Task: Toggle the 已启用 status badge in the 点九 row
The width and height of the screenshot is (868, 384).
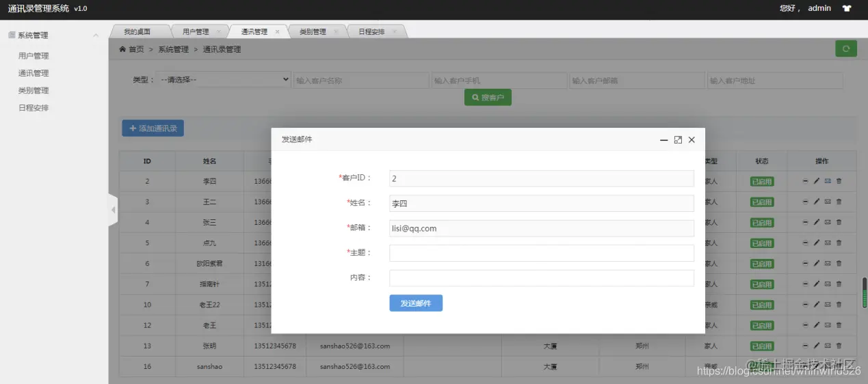Action: coord(762,243)
